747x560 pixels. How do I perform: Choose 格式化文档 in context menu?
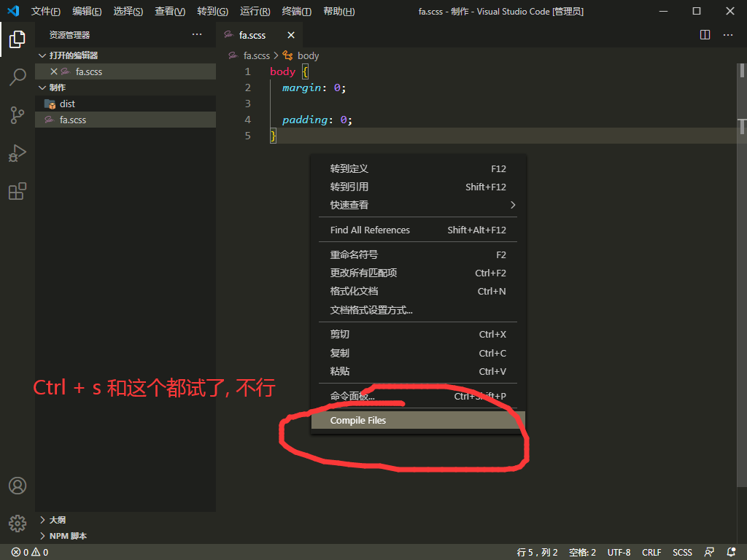[x=418, y=292]
